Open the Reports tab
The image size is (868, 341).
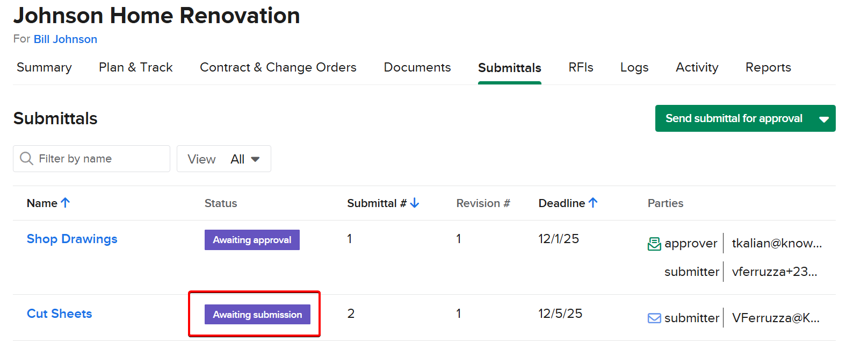tap(768, 68)
